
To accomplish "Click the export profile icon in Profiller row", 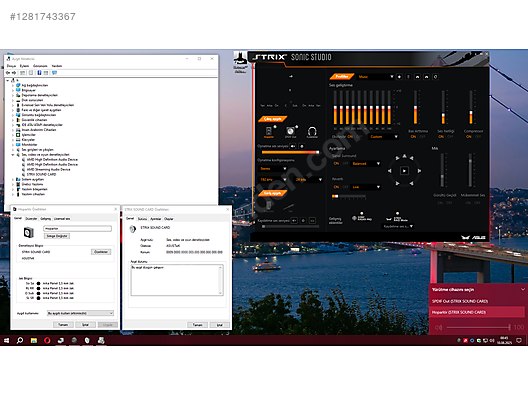I will (426, 77).
